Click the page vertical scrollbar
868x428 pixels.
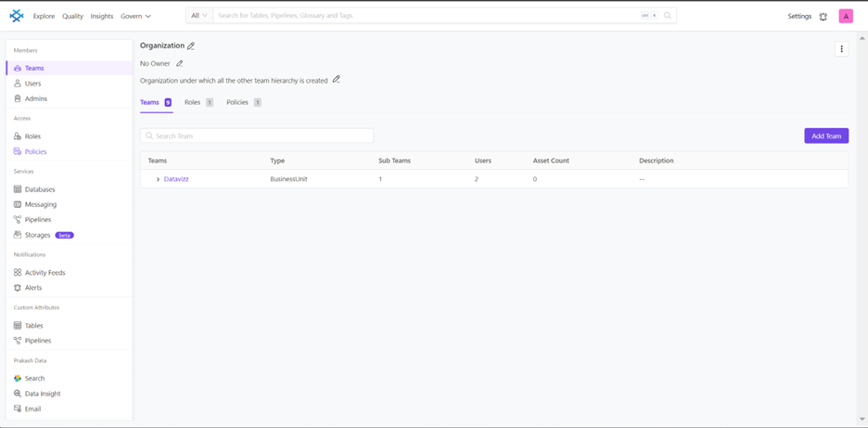(x=863, y=223)
